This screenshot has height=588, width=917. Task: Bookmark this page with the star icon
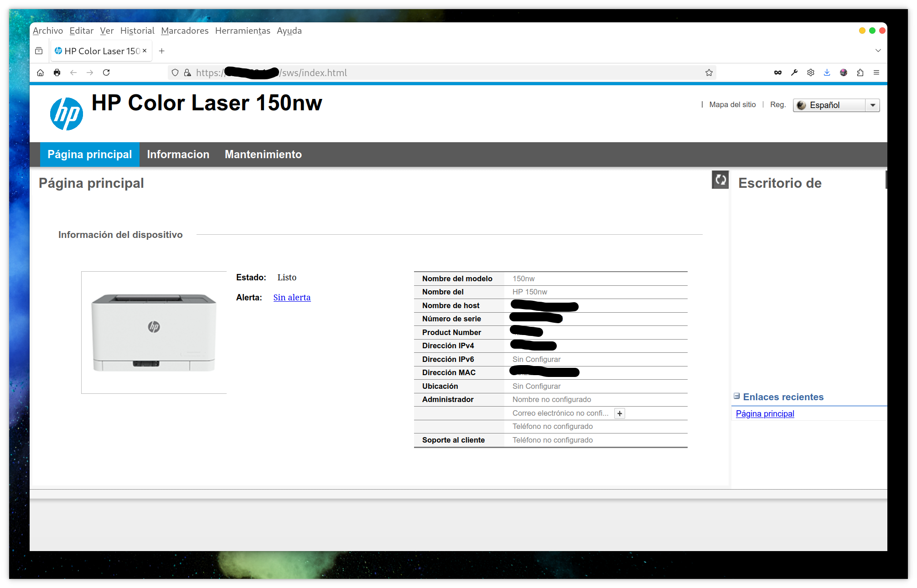709,72
